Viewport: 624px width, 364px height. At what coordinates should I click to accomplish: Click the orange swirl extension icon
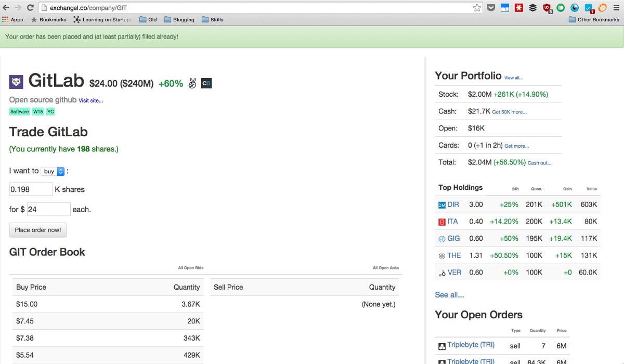coord(603,8)
